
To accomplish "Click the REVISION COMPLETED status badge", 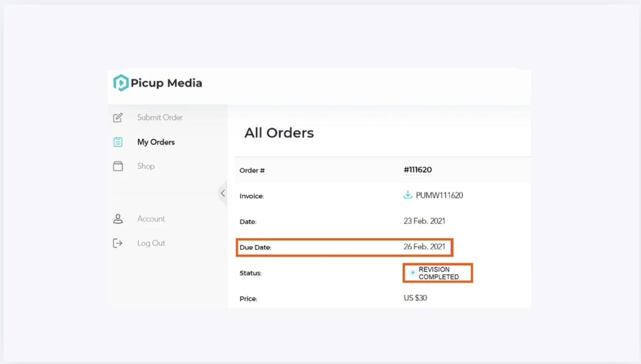I will pyautogui.click(x=438, y=273).
